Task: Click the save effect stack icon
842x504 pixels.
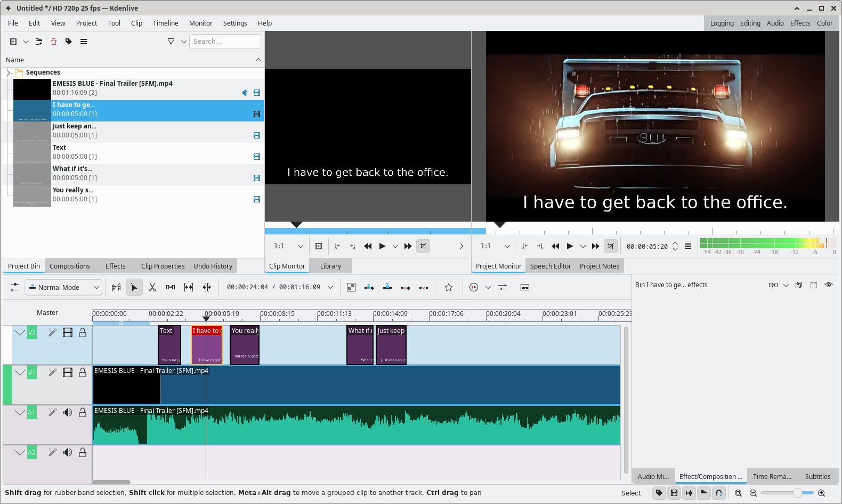Action: coord(799,285)
